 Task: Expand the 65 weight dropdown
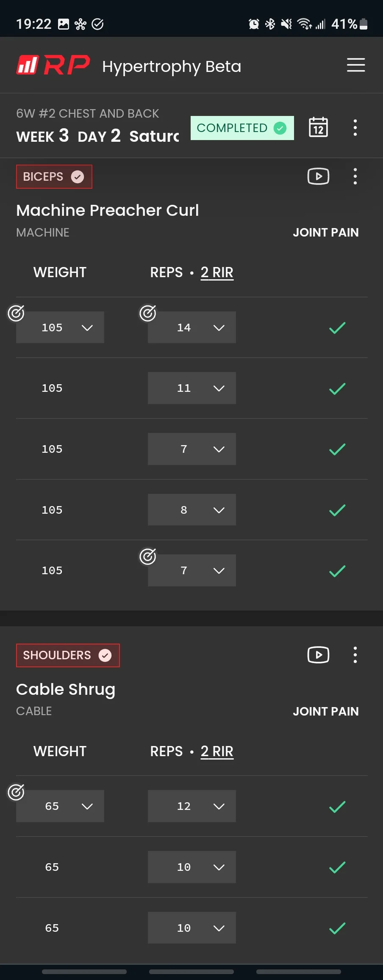(x=60, y=806)
